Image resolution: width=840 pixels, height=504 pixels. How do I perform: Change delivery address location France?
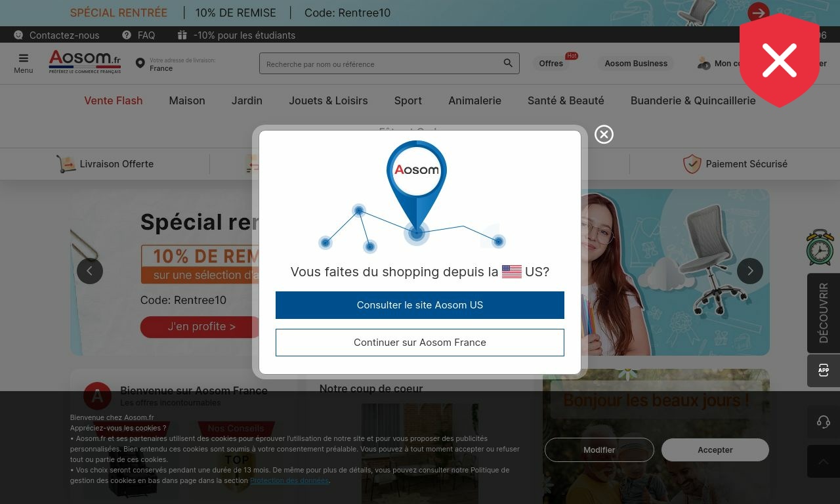(x=176, y=64)
